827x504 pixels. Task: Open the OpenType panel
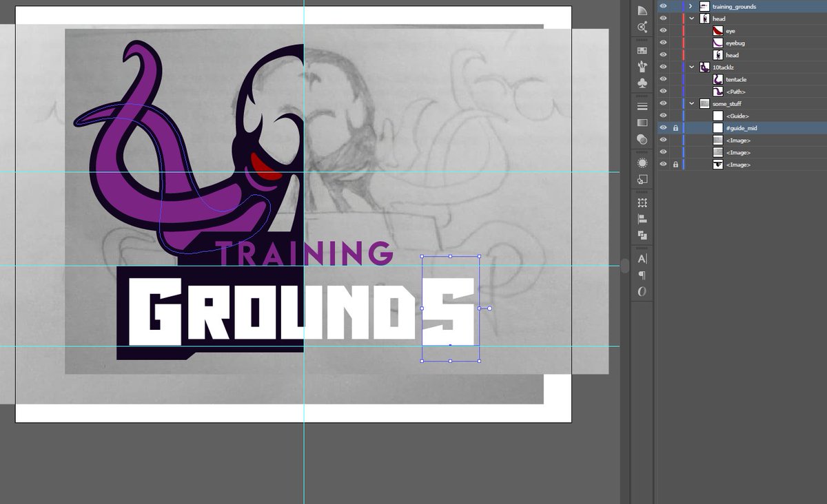642,292
